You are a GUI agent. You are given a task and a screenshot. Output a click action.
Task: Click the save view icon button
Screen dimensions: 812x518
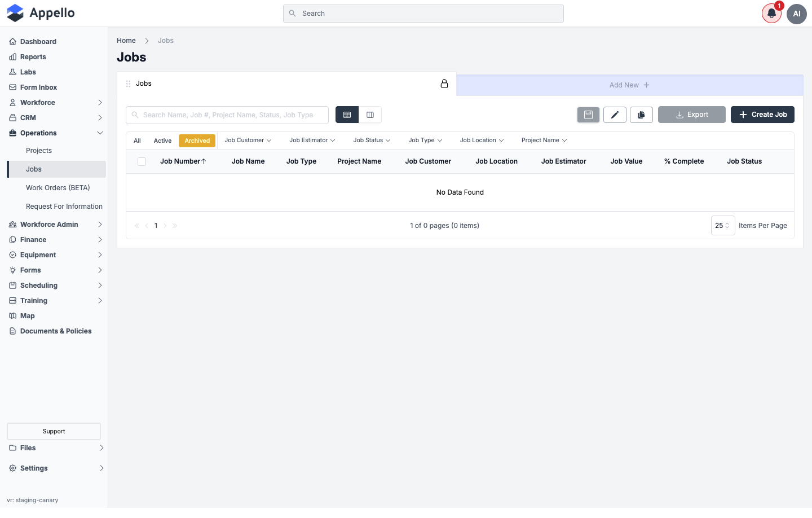(x=588, y=115)
